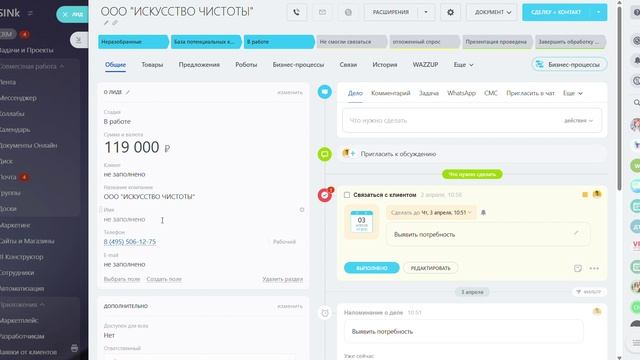Click the green comment timeline icon
This screenshot has height=360, width=640.
[x=325, y=154]
